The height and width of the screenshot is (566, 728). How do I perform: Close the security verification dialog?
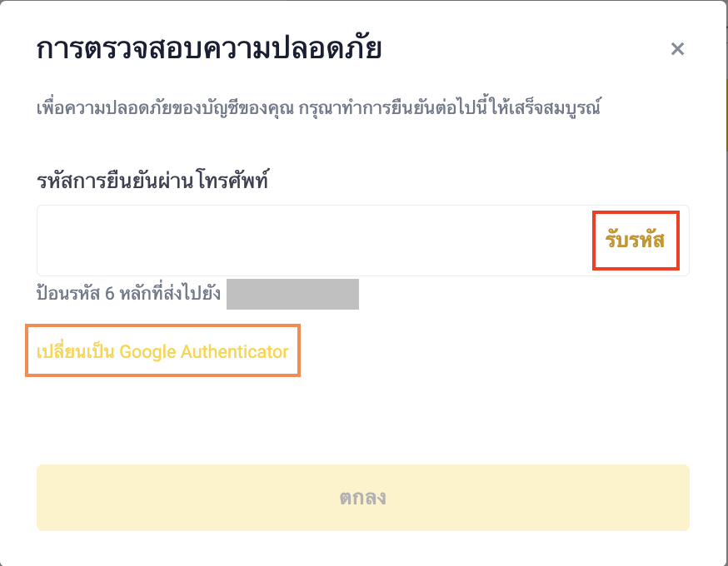(x=677, y=49)
